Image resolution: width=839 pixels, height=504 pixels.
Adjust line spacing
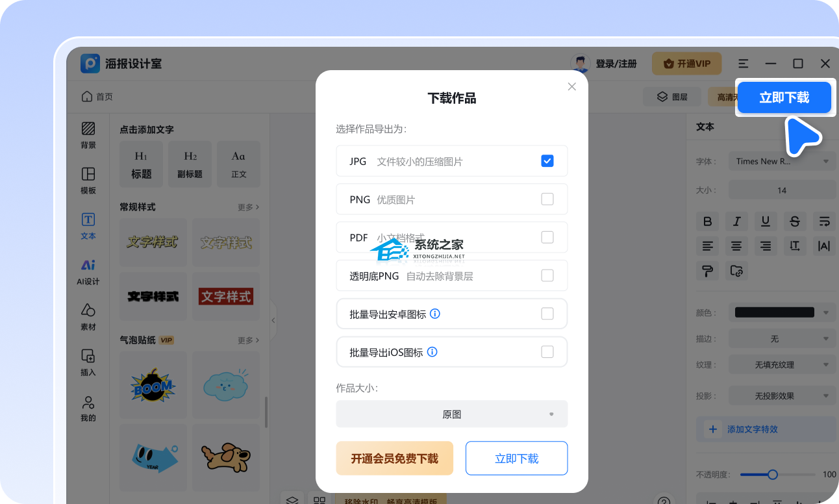[795, 246]
